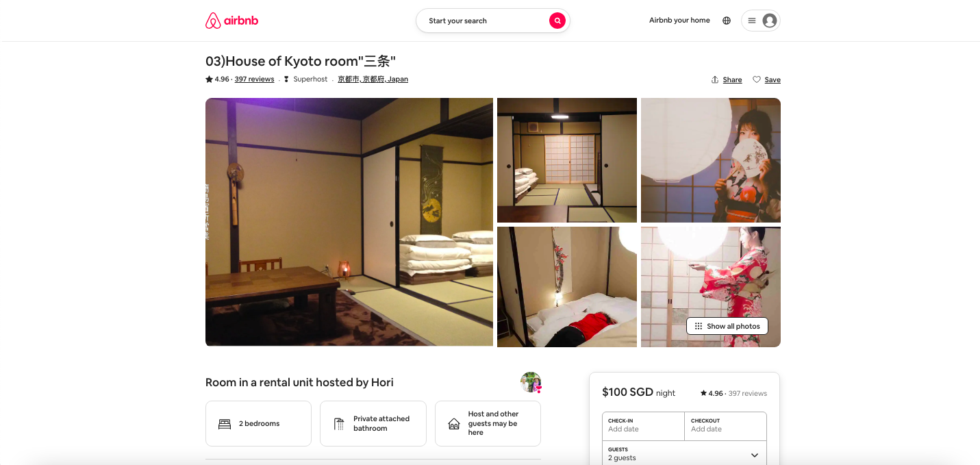Open the Check-in date field

tap(643, 426)
